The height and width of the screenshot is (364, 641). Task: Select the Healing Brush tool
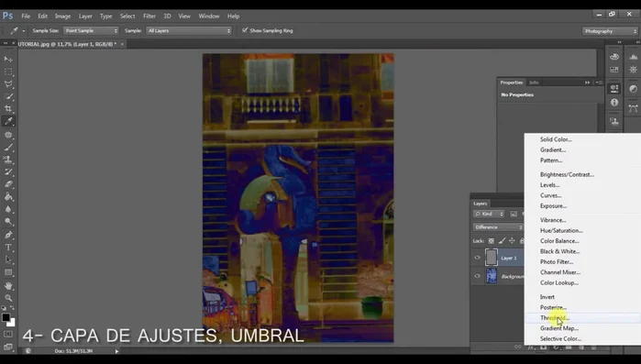coord(8,135)
